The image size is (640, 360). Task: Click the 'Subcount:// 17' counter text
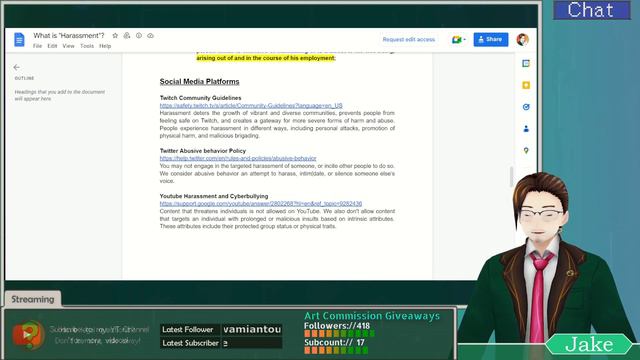pyautogui.click(x=334, y=342)
